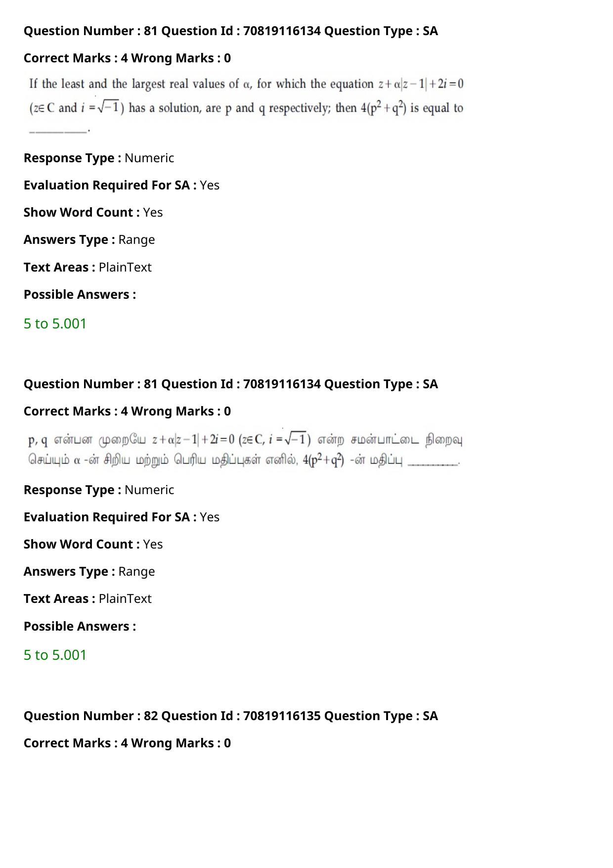Click the Tamil question text for question 81

click(x=245, y=449)
